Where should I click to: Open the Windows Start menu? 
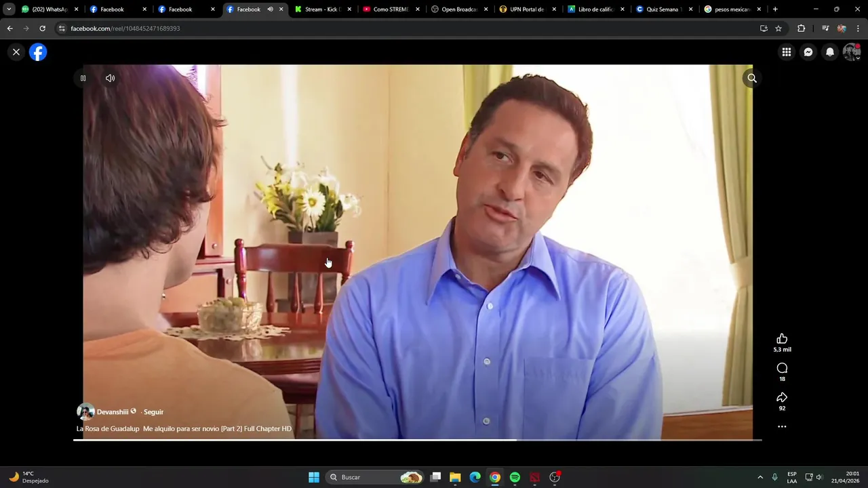[314, 477]
